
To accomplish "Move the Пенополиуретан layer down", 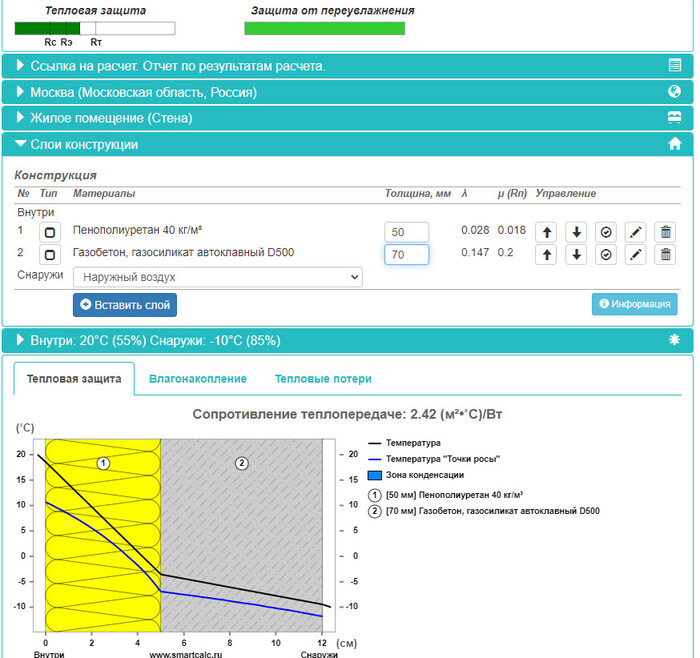I will tap(577, 231).
